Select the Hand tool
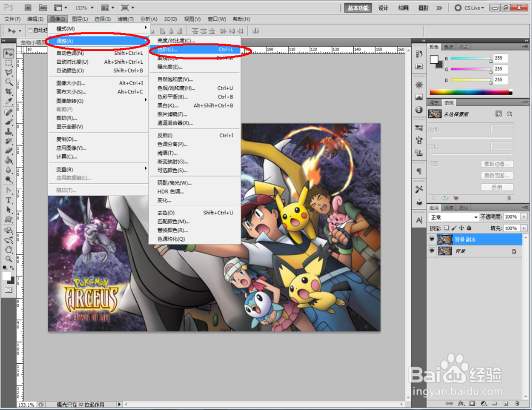The image size is (532, 410). (x=9, y=250)
